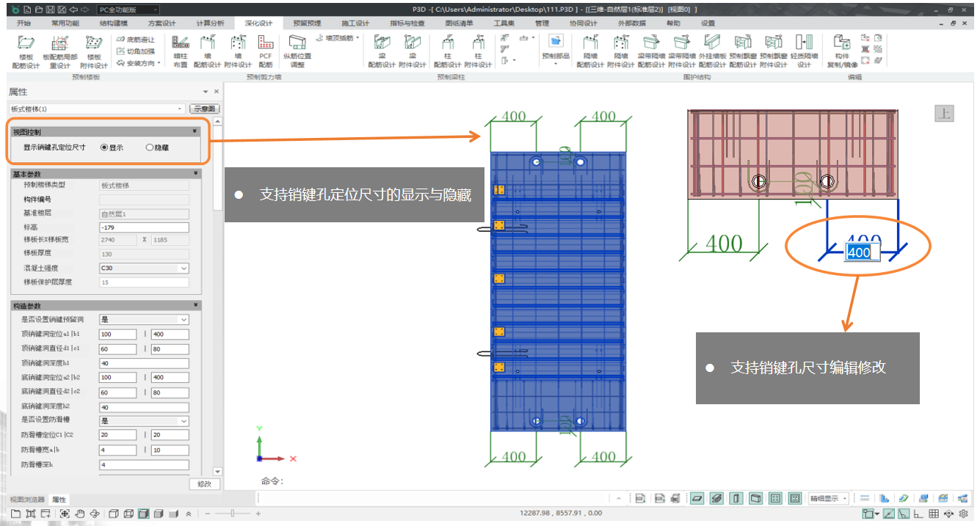980x526 pixels.
Task: Open 楼板配筋设计 tool in ribbon
Action: (x=27, y=50)
